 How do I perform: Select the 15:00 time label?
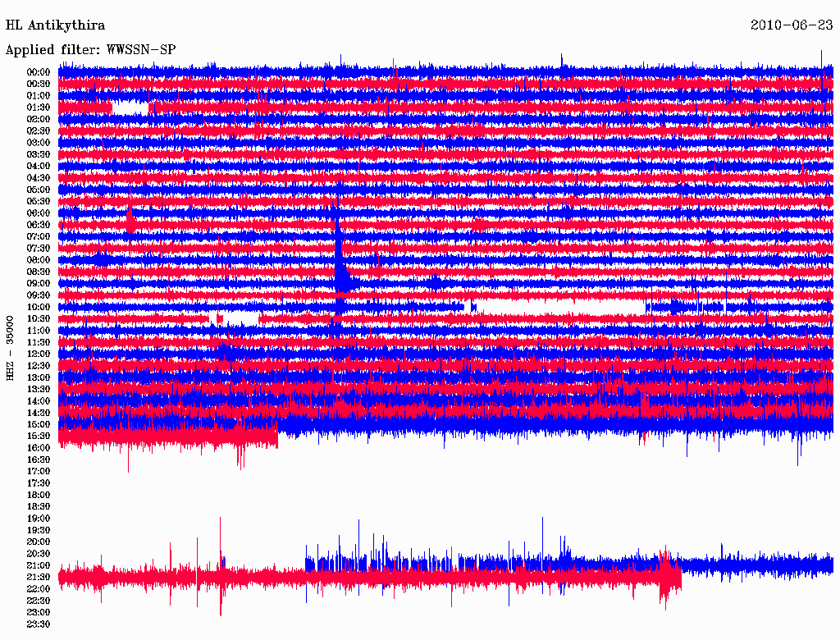[x=39, y=424]
